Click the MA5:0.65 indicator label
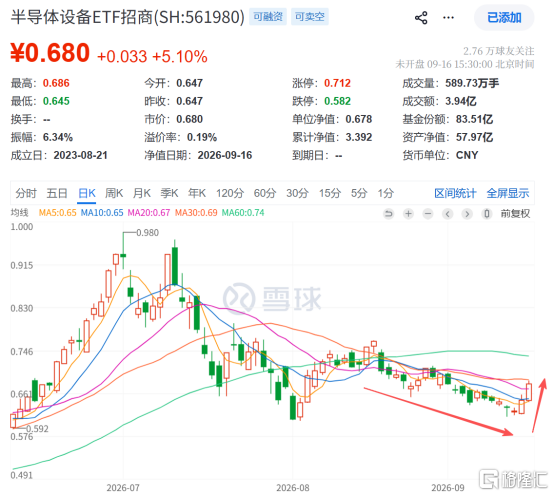This screenshot has height=496, width=554. [58, 213]
